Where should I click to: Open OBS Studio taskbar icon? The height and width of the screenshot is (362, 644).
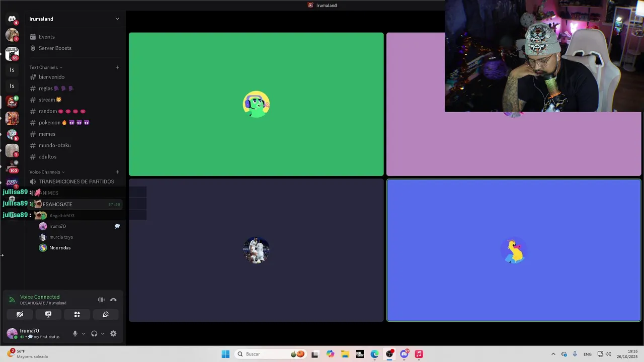point(389,354)
